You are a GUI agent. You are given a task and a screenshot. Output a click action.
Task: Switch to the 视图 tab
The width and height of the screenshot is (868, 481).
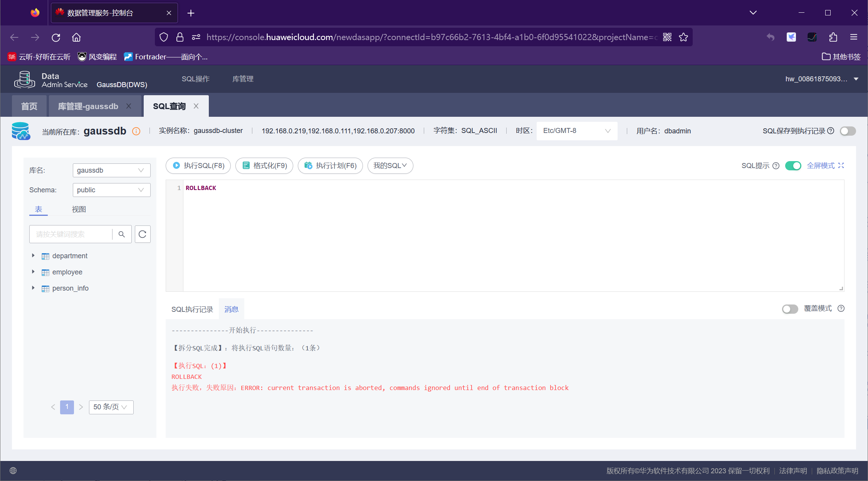pyautogui.click(x=79, y=209)
